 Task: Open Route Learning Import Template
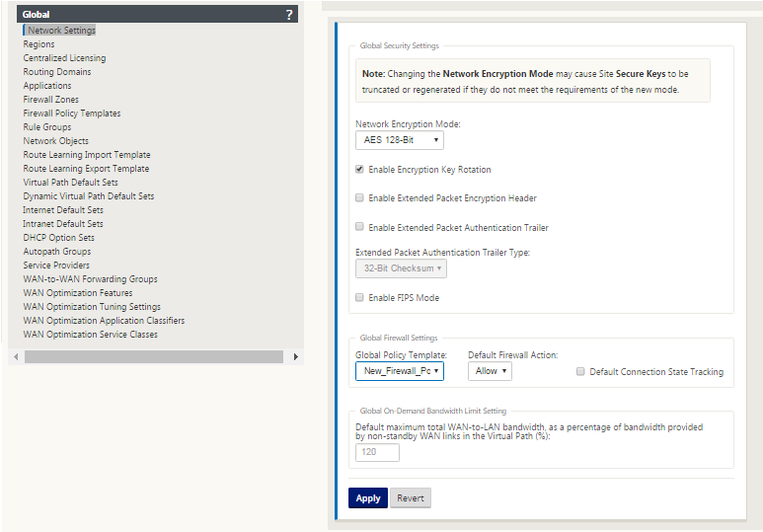pos(87,155)
